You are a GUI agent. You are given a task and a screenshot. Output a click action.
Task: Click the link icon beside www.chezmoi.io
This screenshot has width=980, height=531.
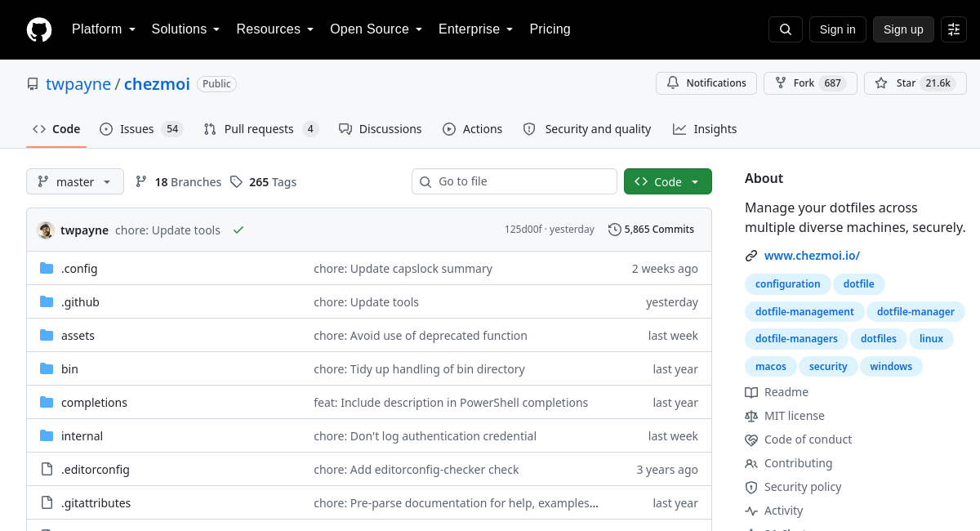[751, 256]
